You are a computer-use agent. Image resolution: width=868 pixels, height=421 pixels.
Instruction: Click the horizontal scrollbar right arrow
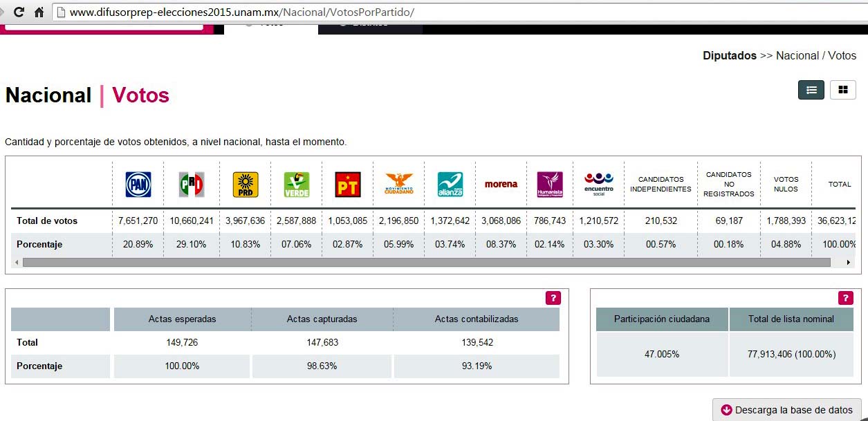(x=849, y=263)
